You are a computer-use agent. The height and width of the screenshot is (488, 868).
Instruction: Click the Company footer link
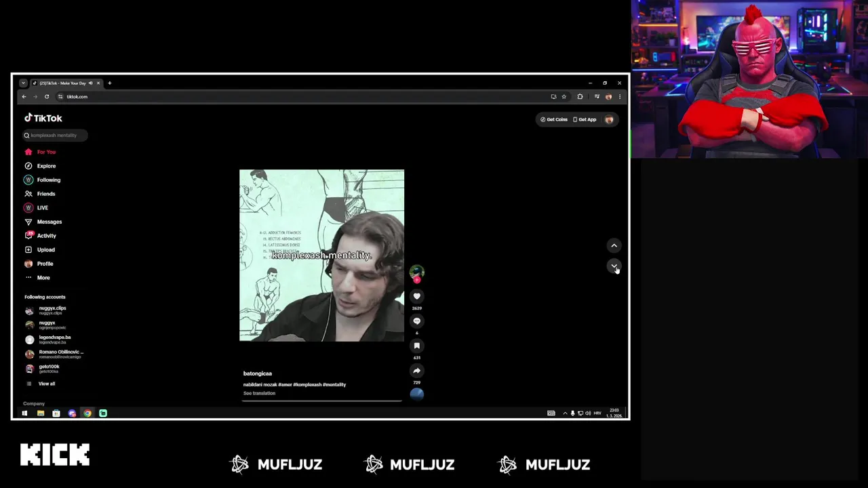(x=34, y=403)
